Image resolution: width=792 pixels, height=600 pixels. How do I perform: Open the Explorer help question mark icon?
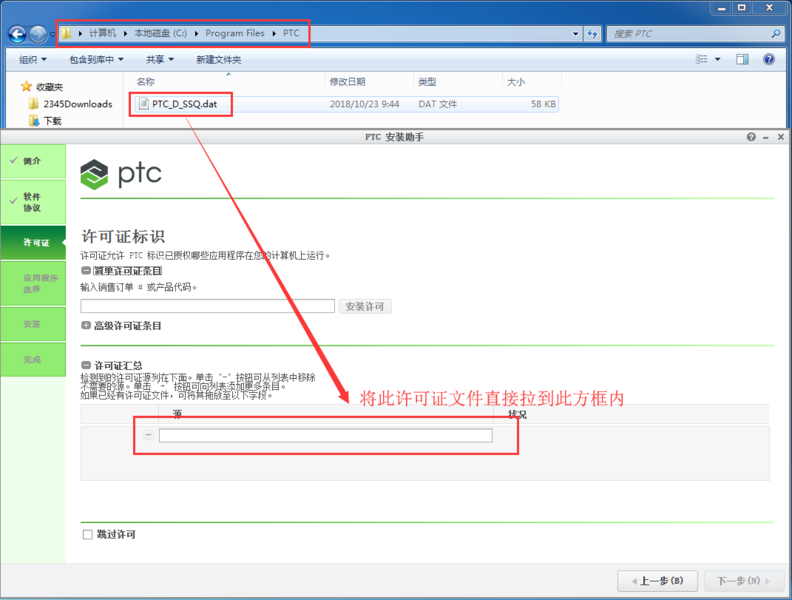pos(769,60)
